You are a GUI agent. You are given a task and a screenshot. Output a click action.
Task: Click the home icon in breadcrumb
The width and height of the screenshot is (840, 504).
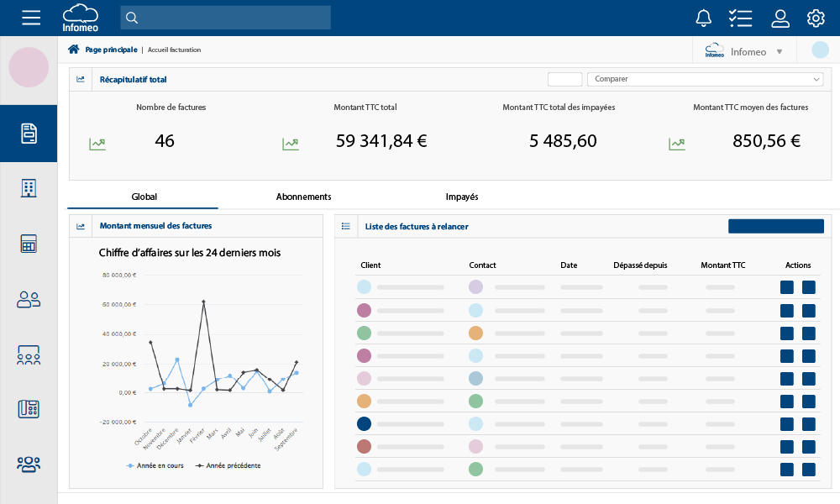click(x=74, y=50)
